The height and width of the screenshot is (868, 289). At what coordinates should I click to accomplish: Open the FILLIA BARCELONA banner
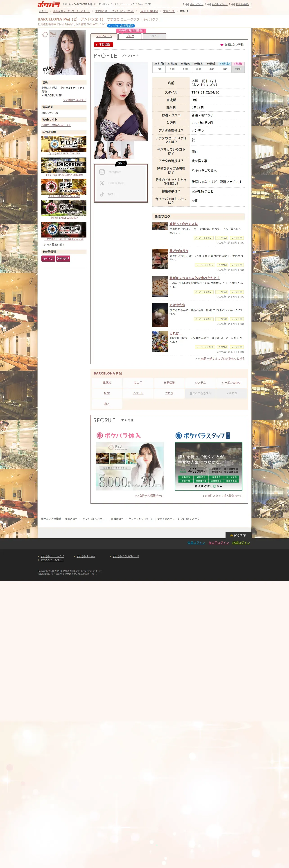coord(64,144)
